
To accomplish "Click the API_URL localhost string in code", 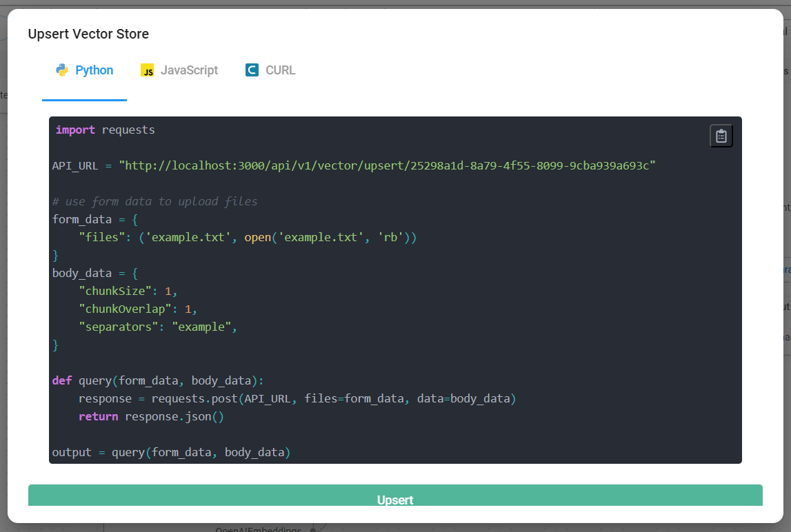I will pos(386,165).
